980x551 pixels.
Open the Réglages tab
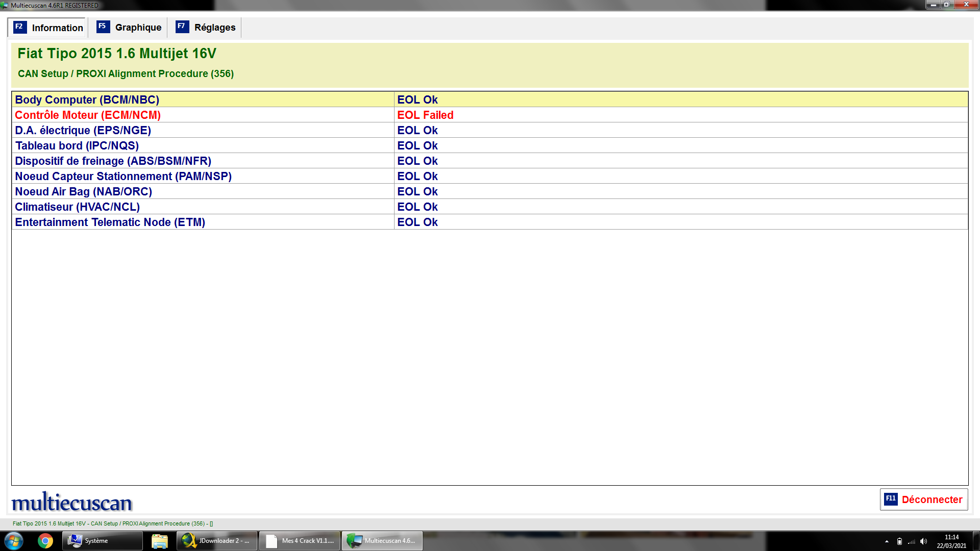click(214, 28)
